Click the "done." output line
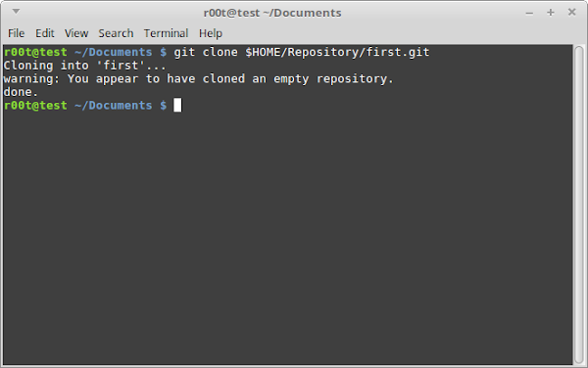 pos(21,92)
